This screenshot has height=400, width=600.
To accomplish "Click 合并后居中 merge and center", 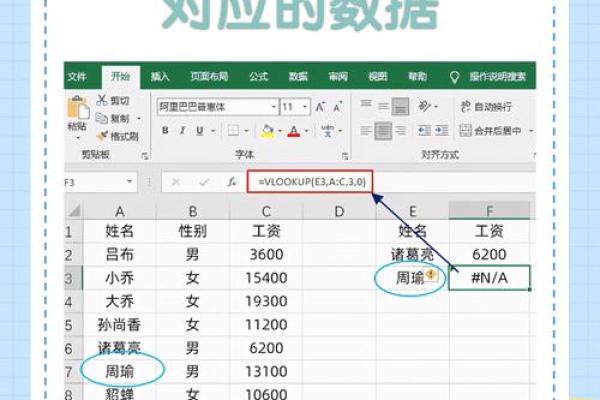I will coord(490,131).
